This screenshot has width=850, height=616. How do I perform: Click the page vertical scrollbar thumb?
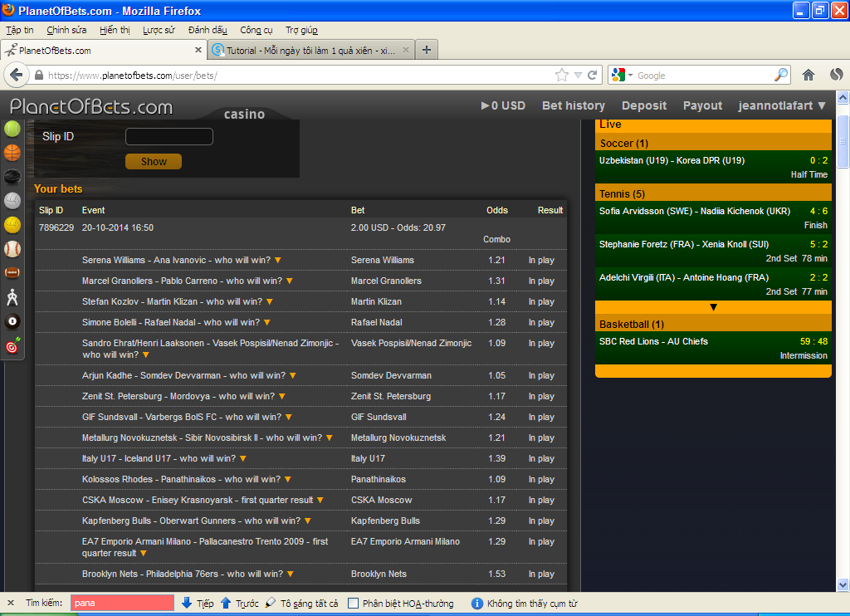[x=843, y=141]
